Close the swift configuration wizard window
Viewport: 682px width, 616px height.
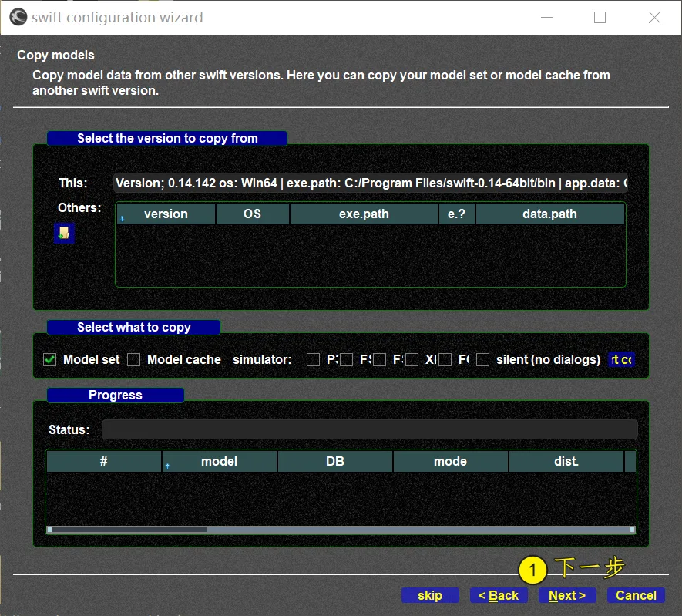654,18
